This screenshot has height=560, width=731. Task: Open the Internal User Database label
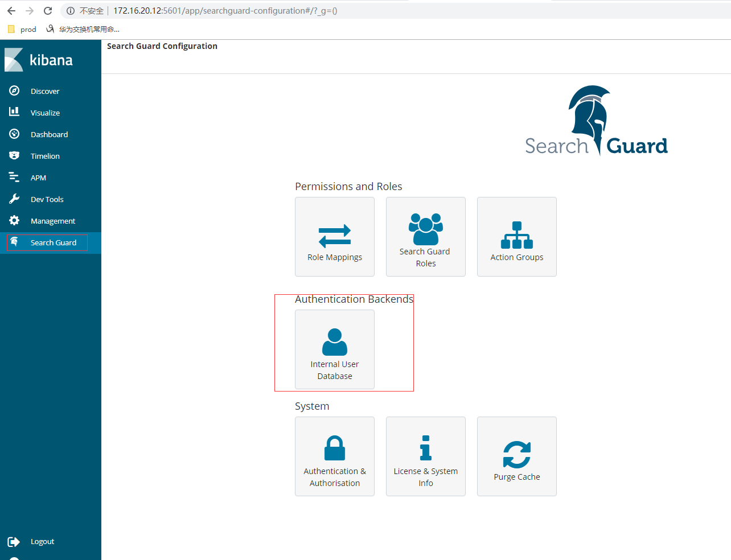335,370
